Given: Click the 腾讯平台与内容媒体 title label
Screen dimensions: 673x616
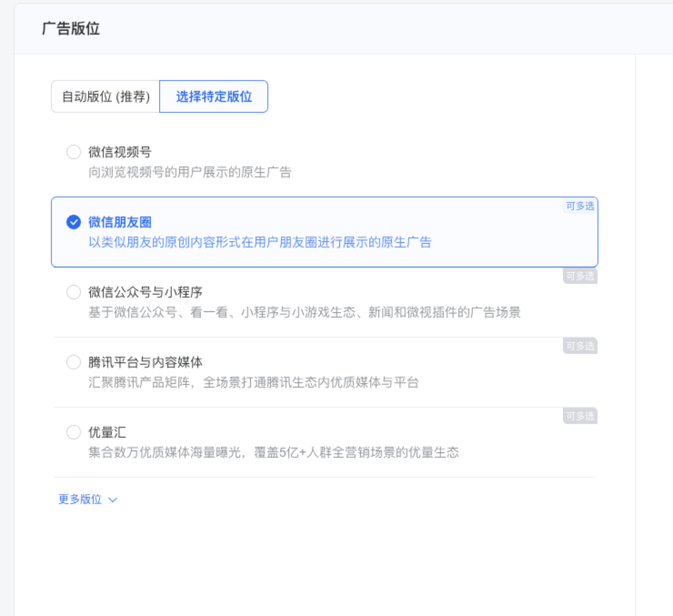Looking at the screenshot, I should tap(145, 362).
